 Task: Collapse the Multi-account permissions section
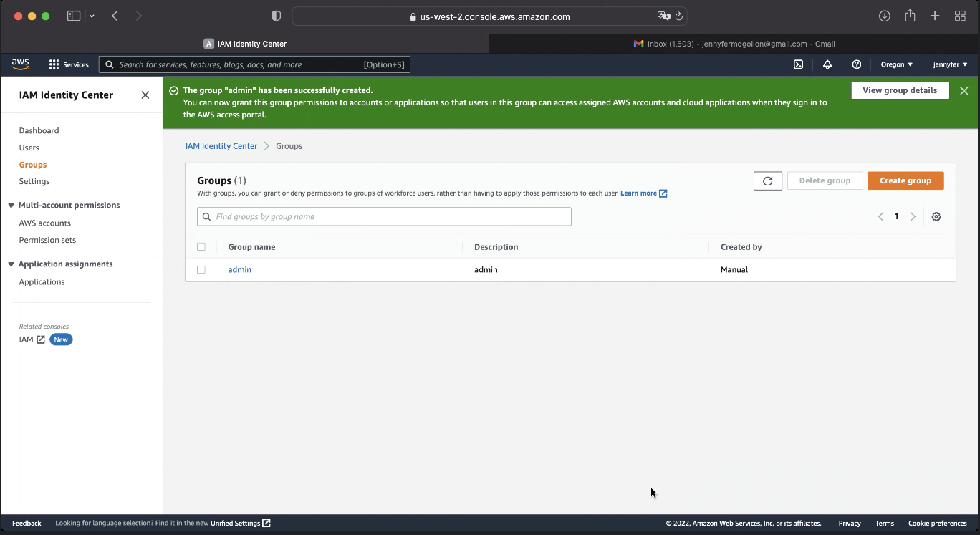coord(11,206)
